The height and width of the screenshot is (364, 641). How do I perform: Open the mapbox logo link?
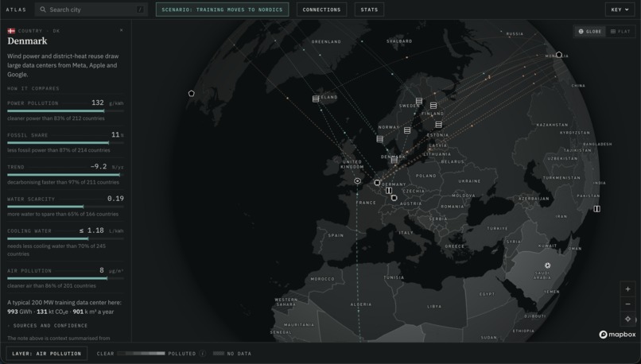click(x=617, y=335)
